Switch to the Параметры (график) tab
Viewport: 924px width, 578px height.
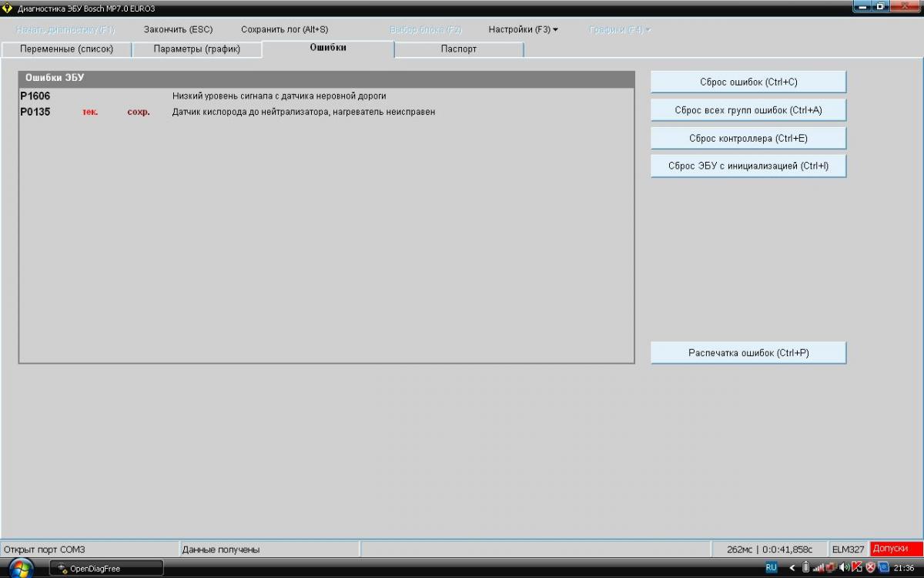197,49
